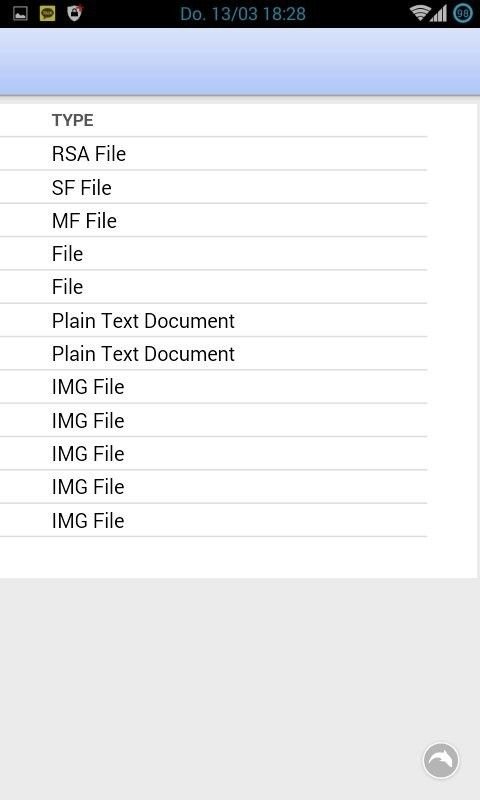This screenshot has height=800, width=480.
Task: Choose the SF File entry
Action: click(213, 187)
